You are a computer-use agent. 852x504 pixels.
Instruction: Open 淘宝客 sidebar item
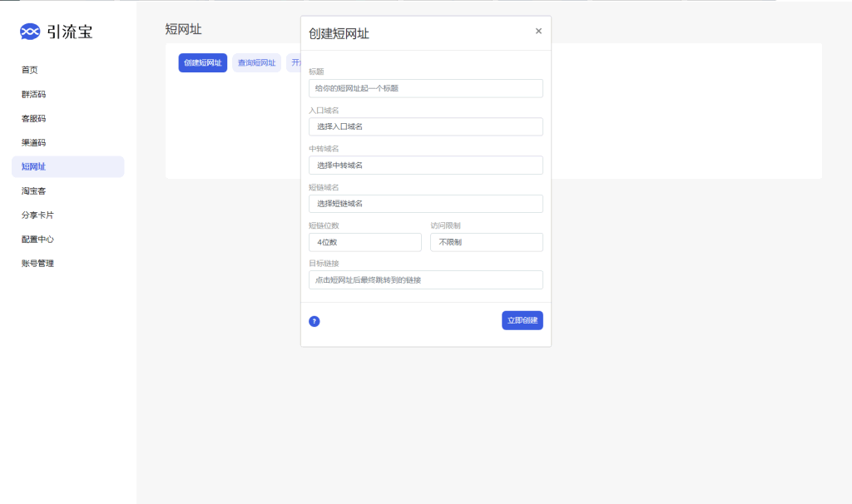[x=34, y=190]
